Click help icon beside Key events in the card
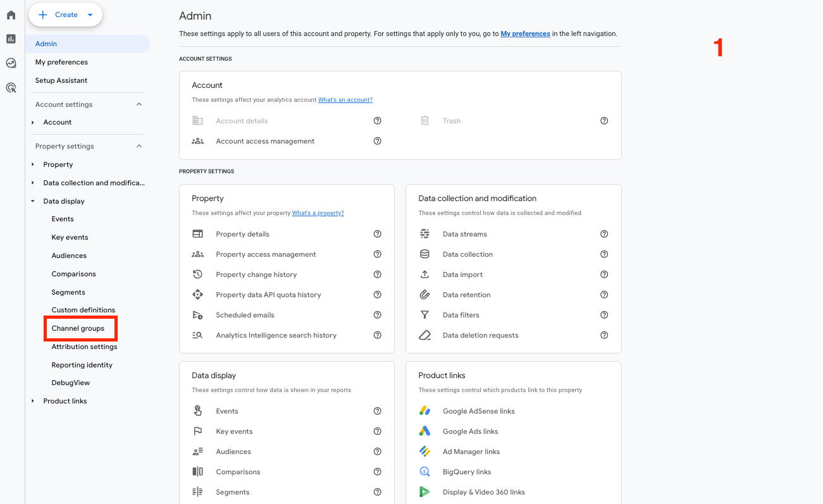This screenshot has height=504, width=823. pos(378,431)
